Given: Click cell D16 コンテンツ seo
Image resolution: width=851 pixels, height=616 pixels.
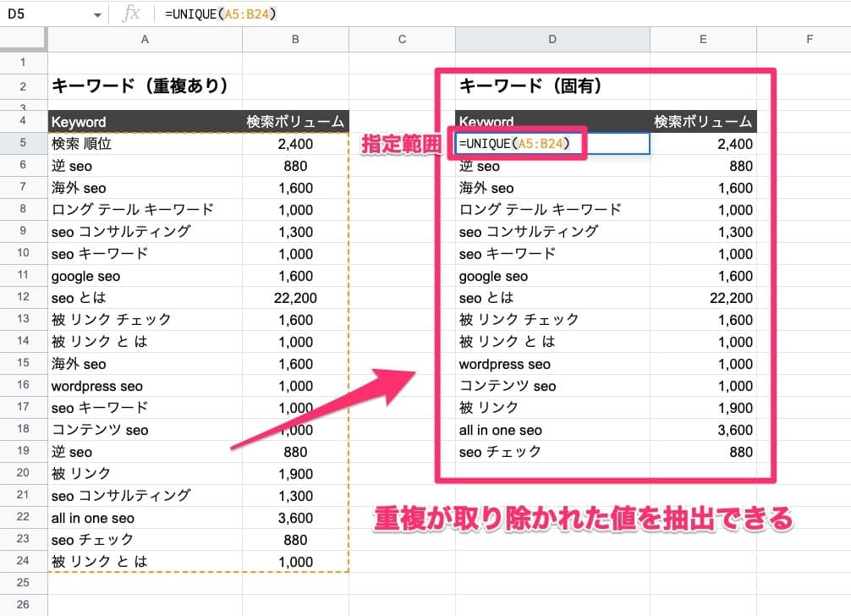Looking at the screenshot, I should pyautogui.click(x=552, y=386).
